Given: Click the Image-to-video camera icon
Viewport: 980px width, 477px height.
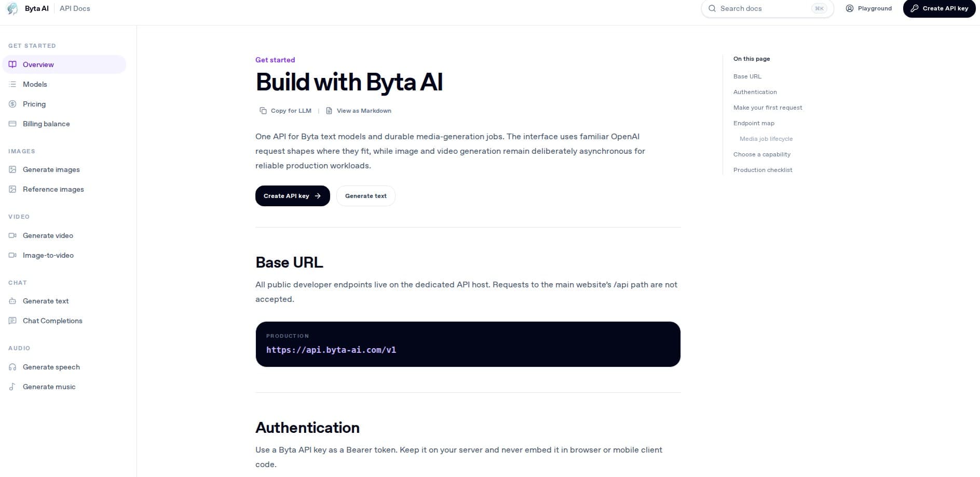Looking at the screenshot, I should (x=12, y=255).
